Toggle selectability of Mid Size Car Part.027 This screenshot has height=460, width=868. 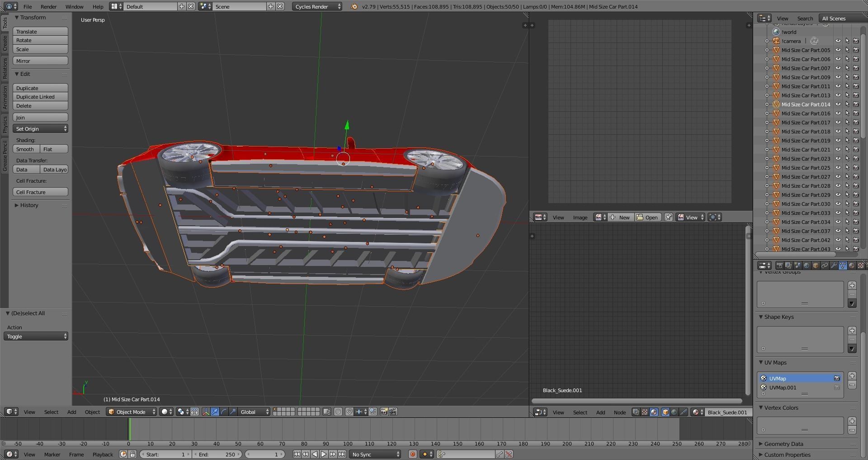847,177
